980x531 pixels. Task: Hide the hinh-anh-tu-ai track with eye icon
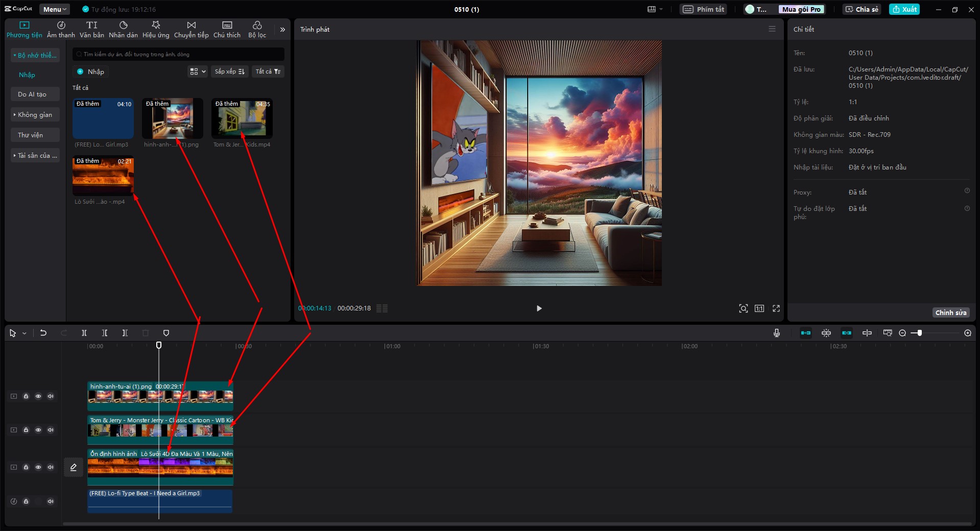[x=38, y=396]
